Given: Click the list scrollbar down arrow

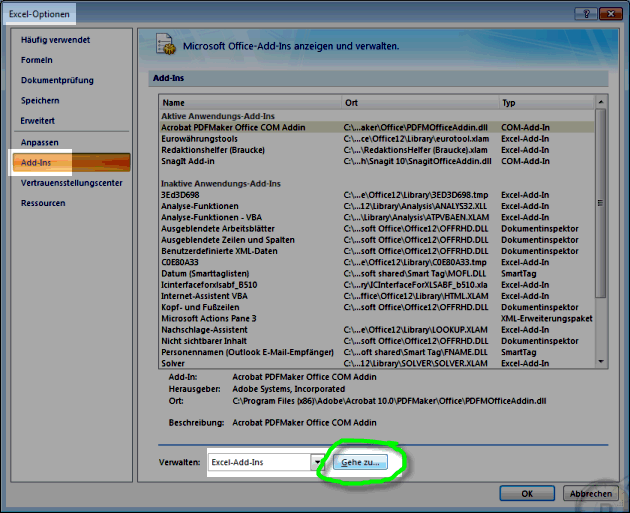Looking at the screenshot, I should (x=601, y=362).
